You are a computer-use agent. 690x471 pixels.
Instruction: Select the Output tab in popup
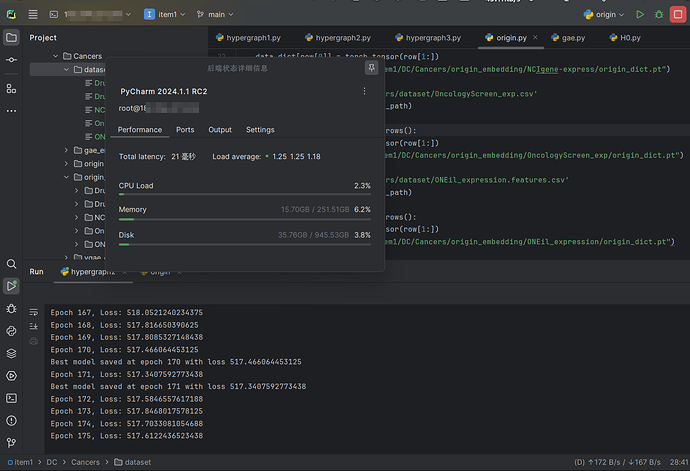click(220, 130)
